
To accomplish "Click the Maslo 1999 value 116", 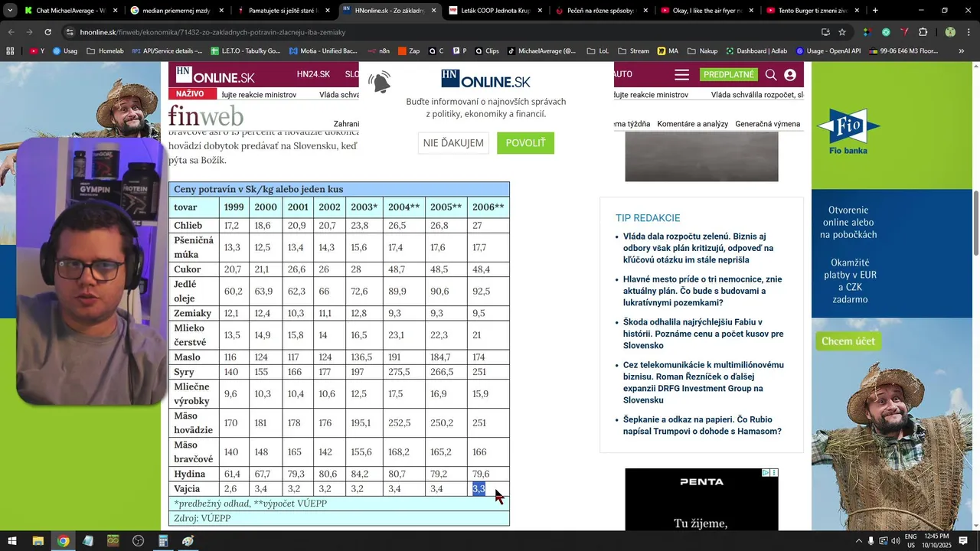I will click(232, 357).
